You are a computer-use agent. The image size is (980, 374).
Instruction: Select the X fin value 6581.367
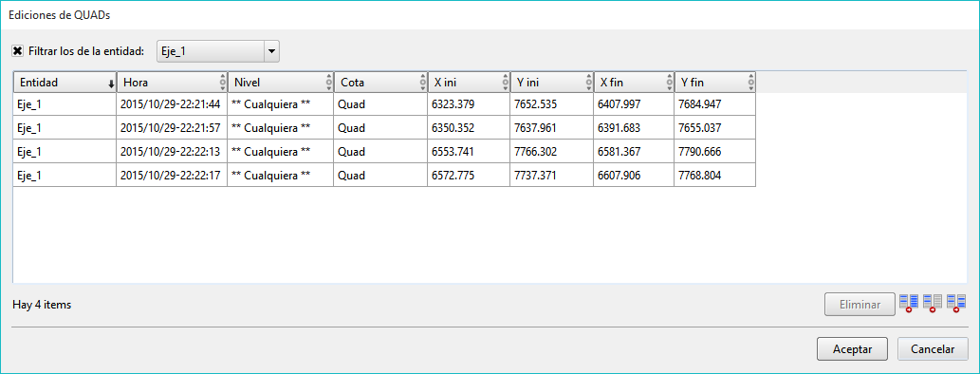[x=635, y=152]
